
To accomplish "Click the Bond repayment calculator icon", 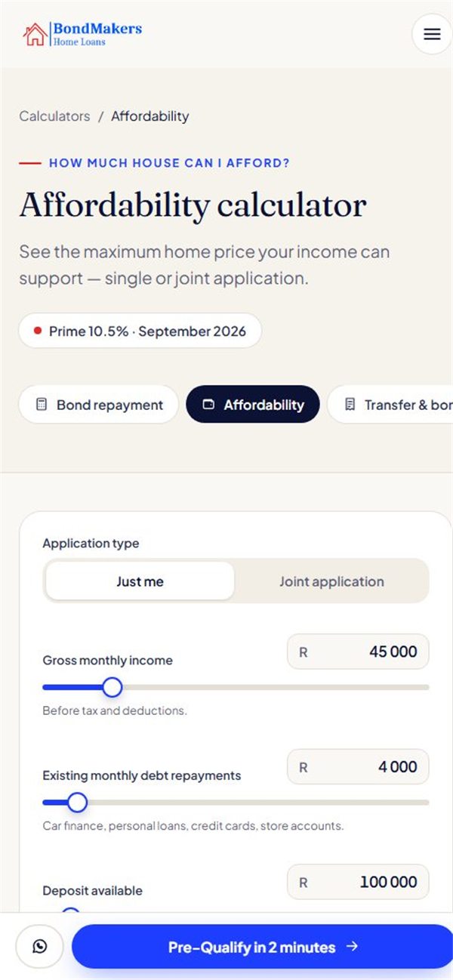I will tap(42, 405).
